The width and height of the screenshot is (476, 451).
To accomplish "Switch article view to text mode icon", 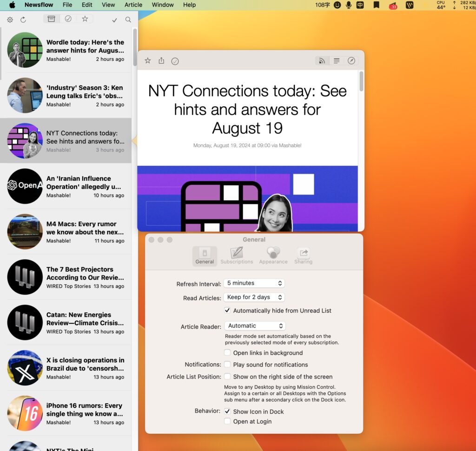I will coord(337,60).
